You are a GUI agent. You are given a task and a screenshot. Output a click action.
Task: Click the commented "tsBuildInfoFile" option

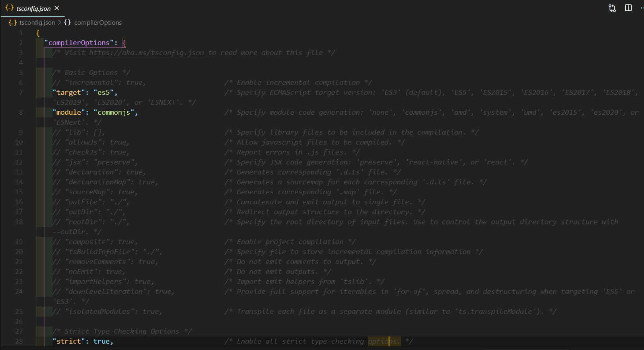107,252
